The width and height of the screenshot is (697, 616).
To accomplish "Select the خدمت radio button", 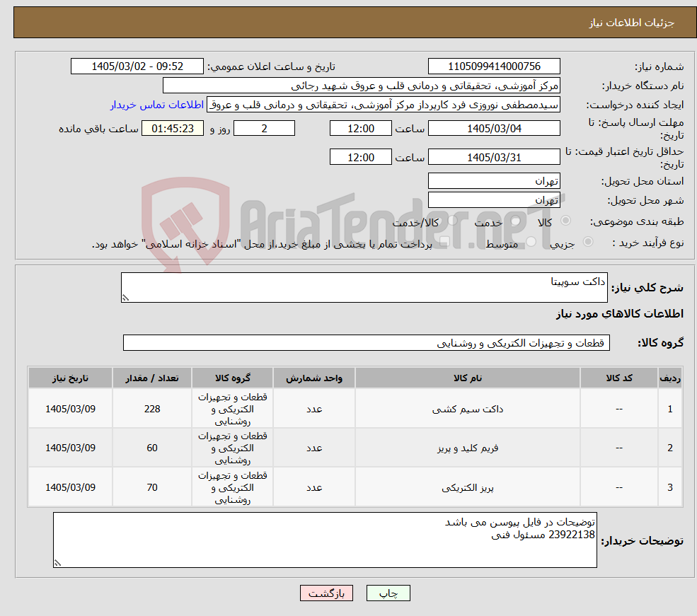I will [515, 221].
